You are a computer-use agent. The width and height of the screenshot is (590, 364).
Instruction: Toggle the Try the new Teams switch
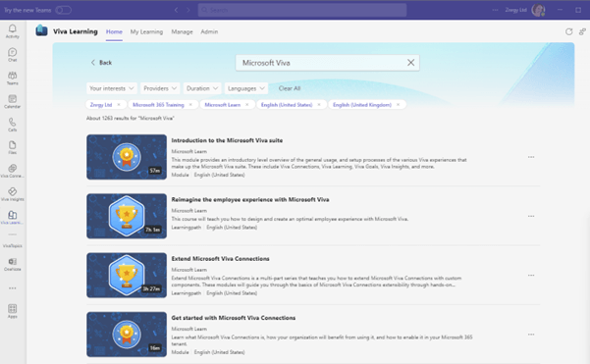pyautogui.click(x=63, y=10)
